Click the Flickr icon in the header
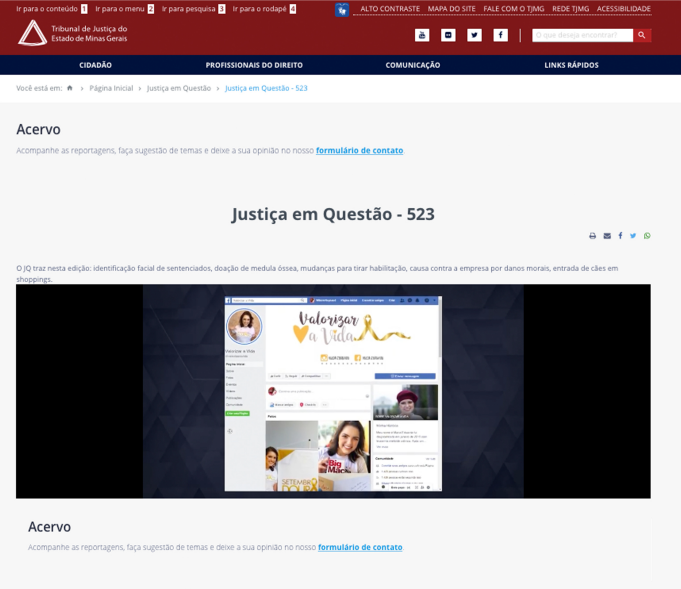This screenshot has width=681, height=589. (448, 35)
